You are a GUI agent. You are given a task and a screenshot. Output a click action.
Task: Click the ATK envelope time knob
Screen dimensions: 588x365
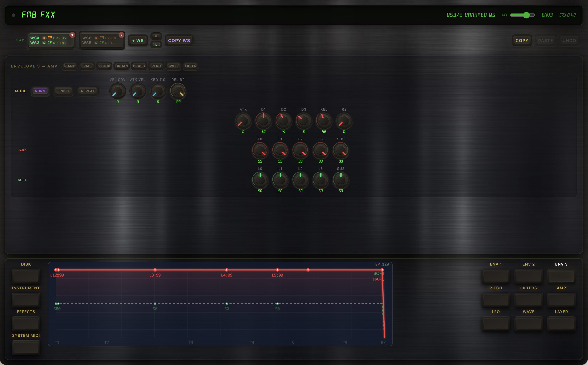pos(243,121)
